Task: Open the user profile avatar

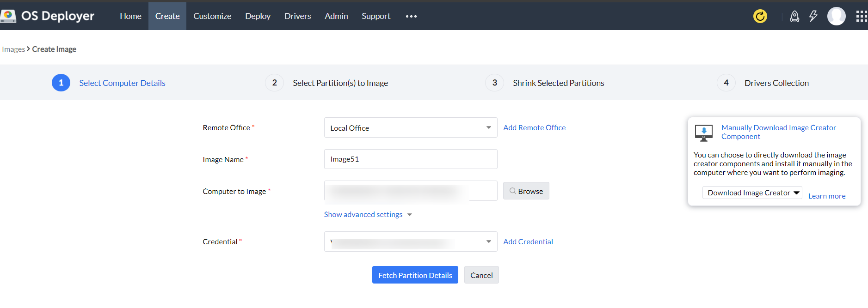Action: 836,16
